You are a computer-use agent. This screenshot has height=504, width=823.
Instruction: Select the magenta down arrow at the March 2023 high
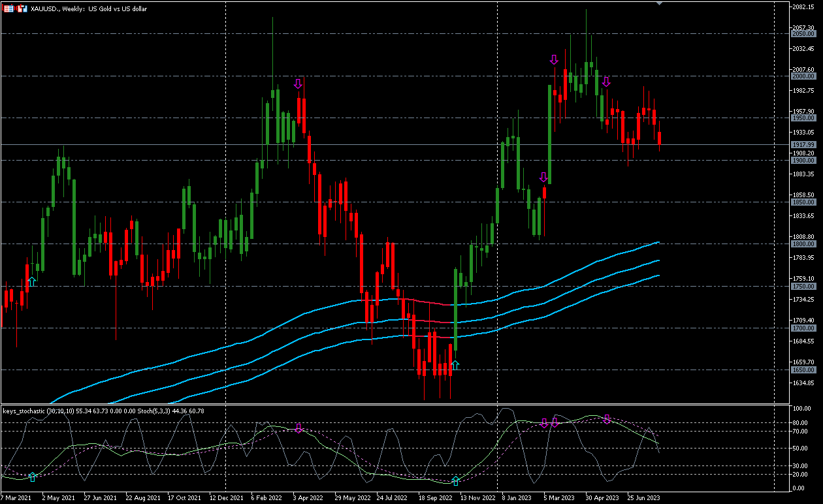pos(554,60)
